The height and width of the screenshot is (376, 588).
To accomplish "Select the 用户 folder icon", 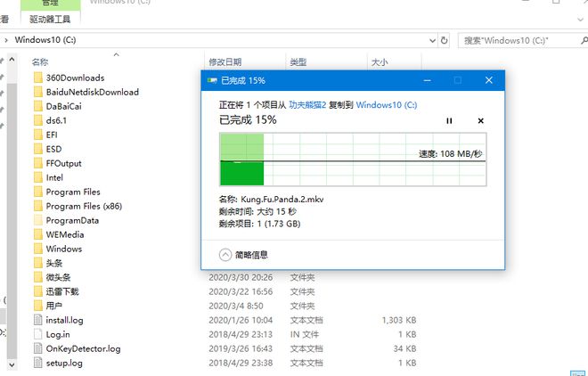I will click(x=38, y=306).
